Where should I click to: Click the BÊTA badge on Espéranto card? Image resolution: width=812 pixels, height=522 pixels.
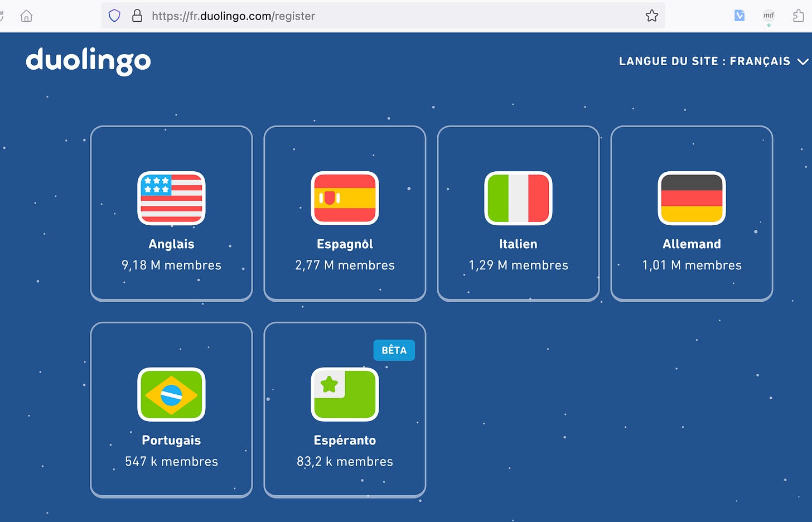pyautogui.click(x=394, y=350)
